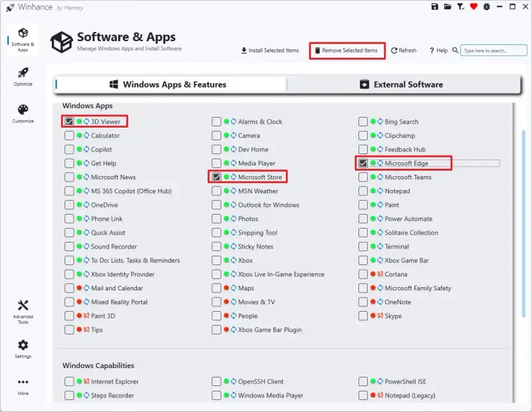This screenshot has height=412, width=532.
Task: Uncheck the 3D Viewer app
Action: click(69, 122)
